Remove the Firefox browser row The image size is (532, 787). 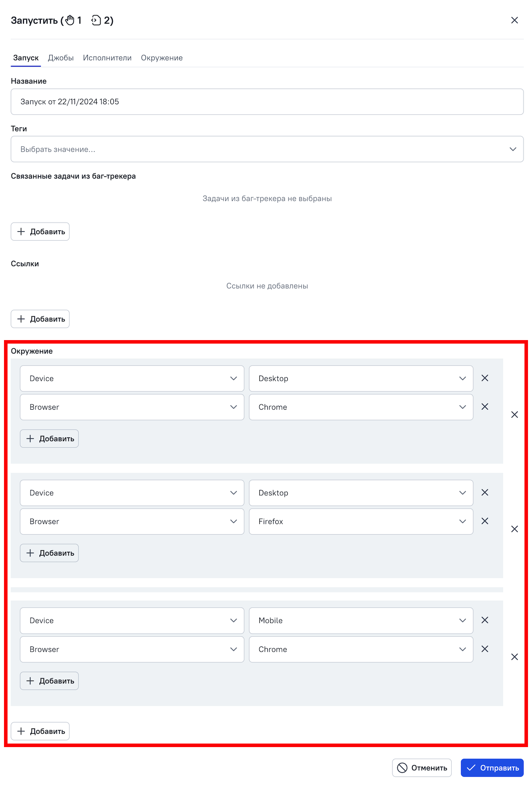tap(485, 521)
